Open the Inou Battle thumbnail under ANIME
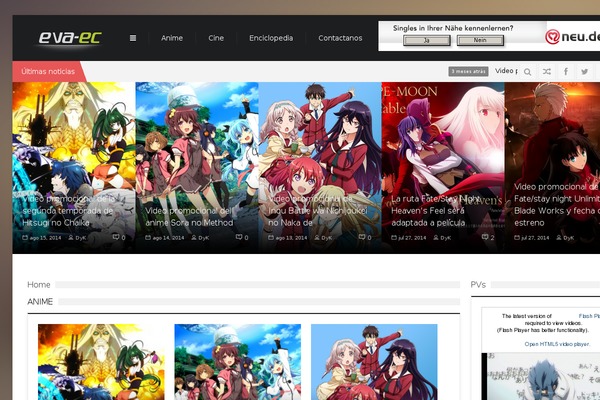600x400 pixels. pyautogui.click(x=374, y=362)
